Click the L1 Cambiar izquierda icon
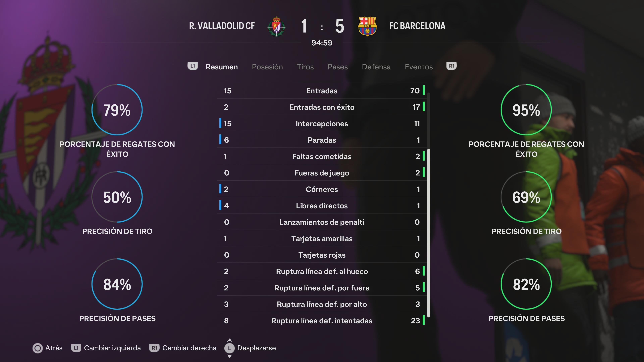The width and height of the screenshot is (644, 362). coord(76,348)
